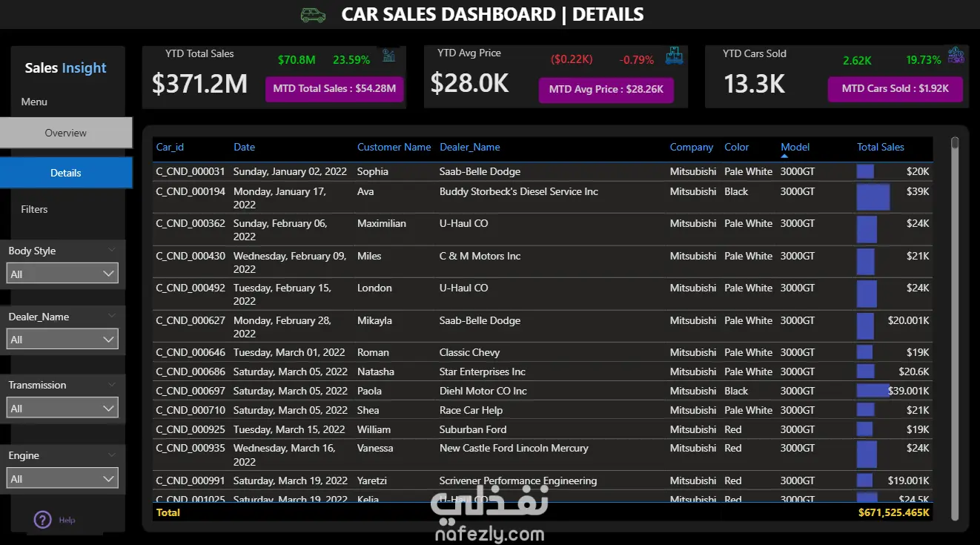The width and height of the screenshot is (980, 545).
Task: Click the Help question mark icon
Action: click(42, 520)
